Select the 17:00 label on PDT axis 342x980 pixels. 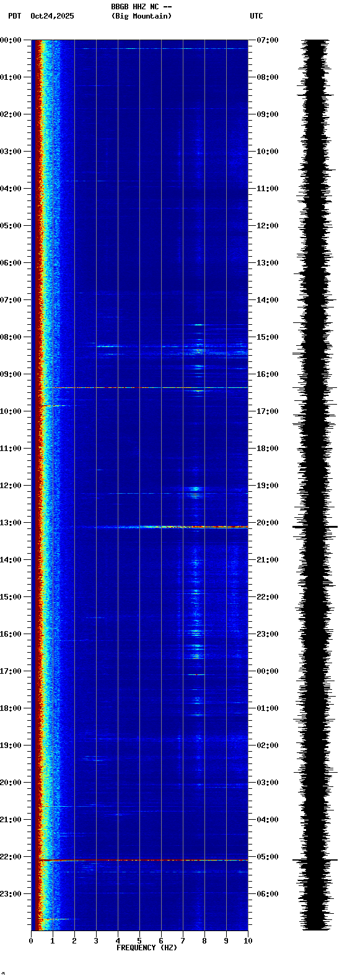pyautogui.click(x=11, y=671)
